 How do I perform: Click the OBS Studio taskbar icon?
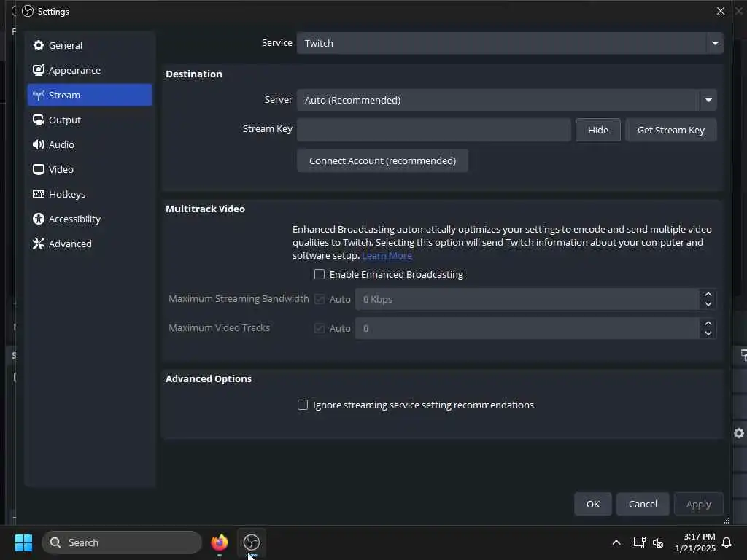tap(252, 542)
